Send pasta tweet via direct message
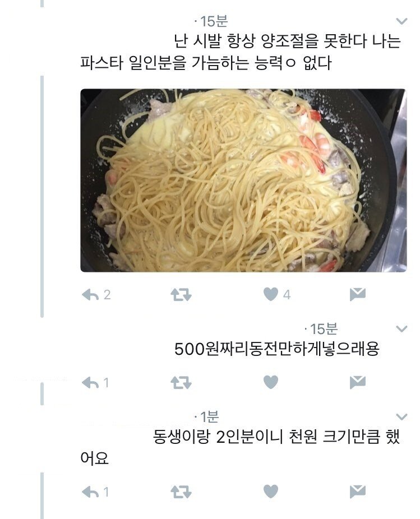This screenshot has width=420, height=519. click(357, 294)
